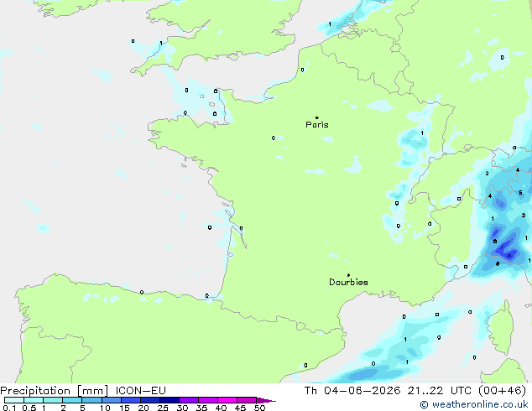Viewport: 532px width, 411px height.
Task: Click the legend value label '40'
Action: click(222, 408)
